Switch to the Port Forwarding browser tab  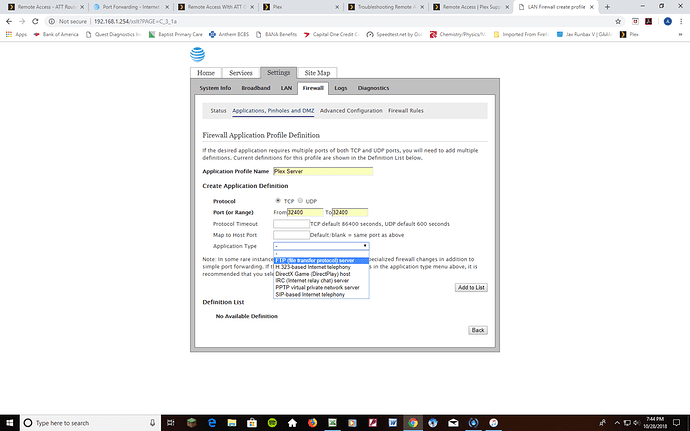(x=131, y=7)
